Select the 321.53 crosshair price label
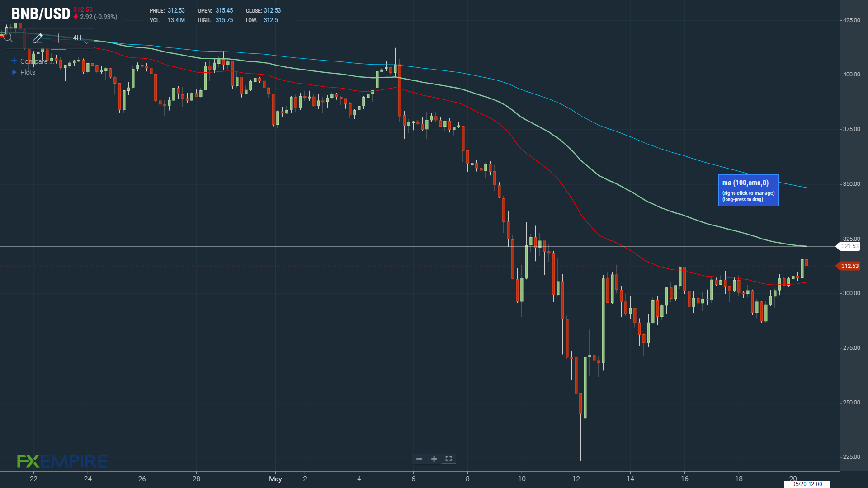Screen dimensions: 868x488 (x=849, y=246)
